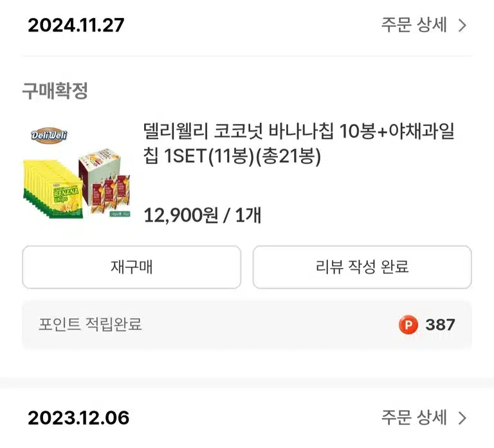The image size is (494, 448).
Task: Click the 12,900원 / 1개 price text
Action: pos(202,215)
